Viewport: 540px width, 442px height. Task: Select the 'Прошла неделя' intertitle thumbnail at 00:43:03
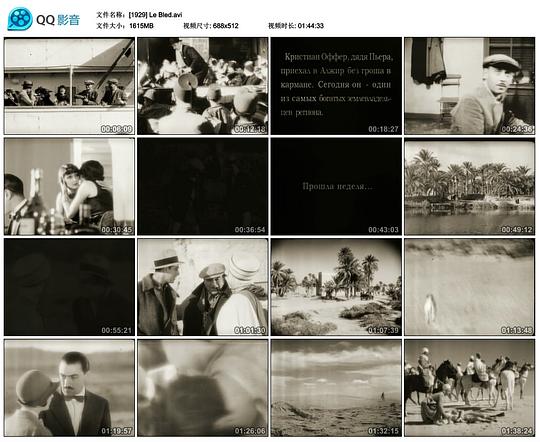(336, 186)
